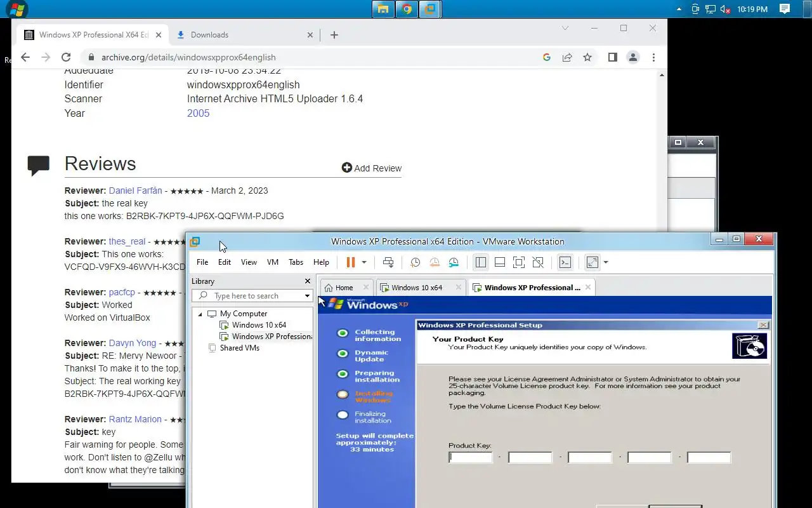812x508 pixels.
Task: Select Windows 10 x64 in library tree
Action: [x=259, y=325]
